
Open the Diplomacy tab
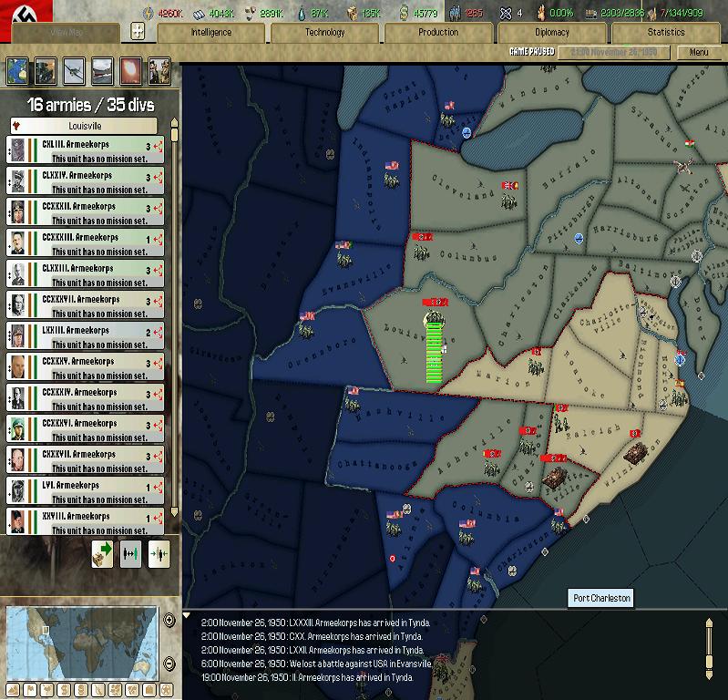point(552,32)
